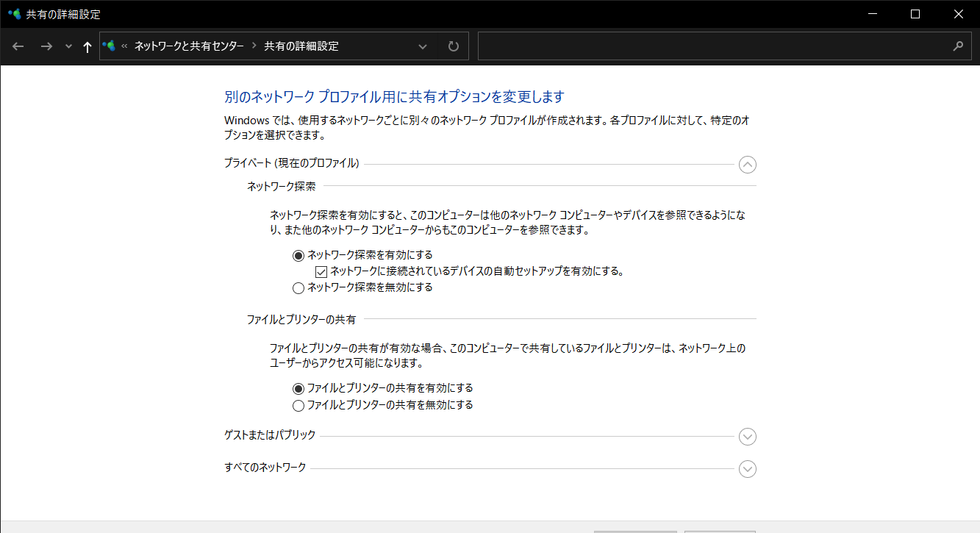Select ファイルとプリンターの共有を無効にする radio
This screenshot has height=533, width=980.
(298, 405)
